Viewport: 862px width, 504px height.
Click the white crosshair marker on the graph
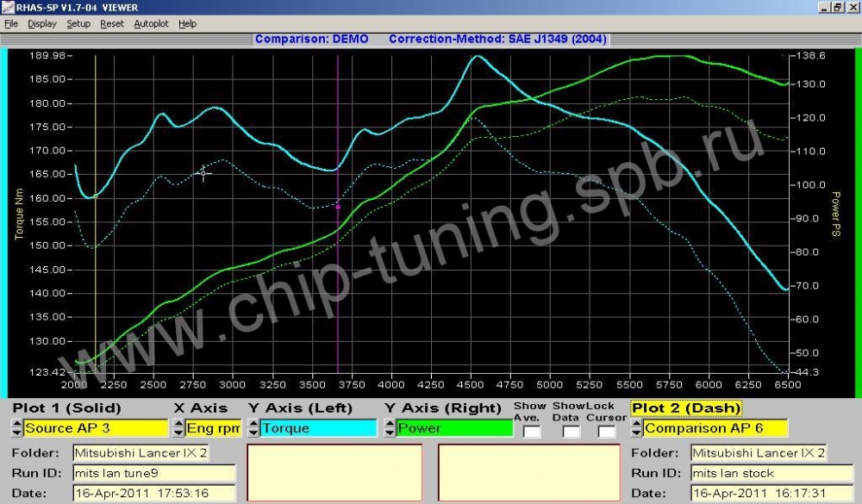203,173
